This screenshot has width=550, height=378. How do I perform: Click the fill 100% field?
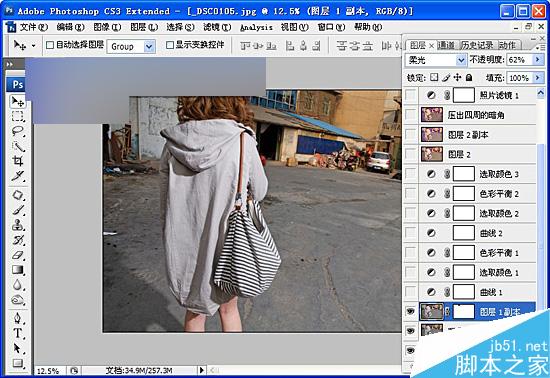coord(520,77)
